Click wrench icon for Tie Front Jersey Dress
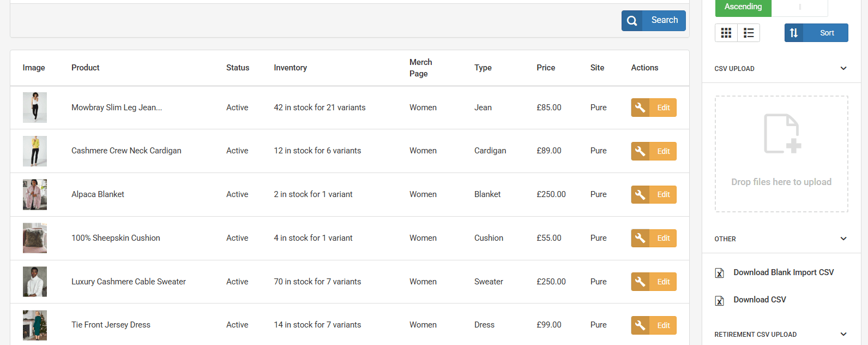 tap(640, 325)
